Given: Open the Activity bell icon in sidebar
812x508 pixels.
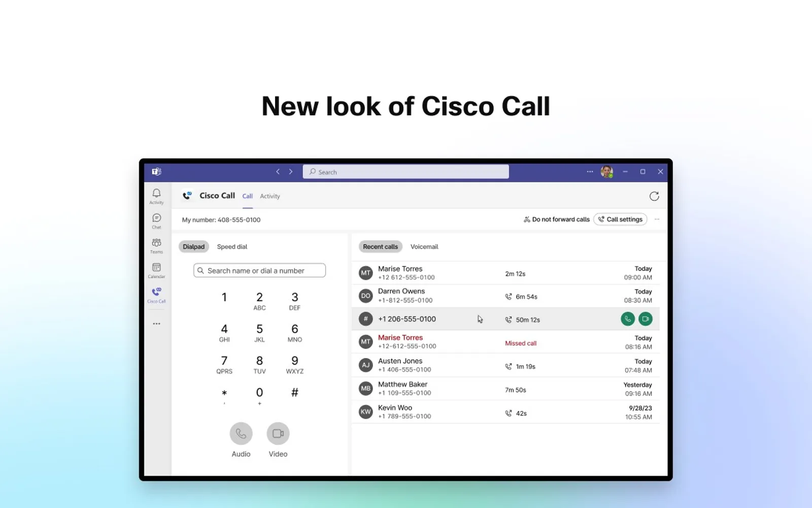Looking at the screenshot, I should coord(156,196).
